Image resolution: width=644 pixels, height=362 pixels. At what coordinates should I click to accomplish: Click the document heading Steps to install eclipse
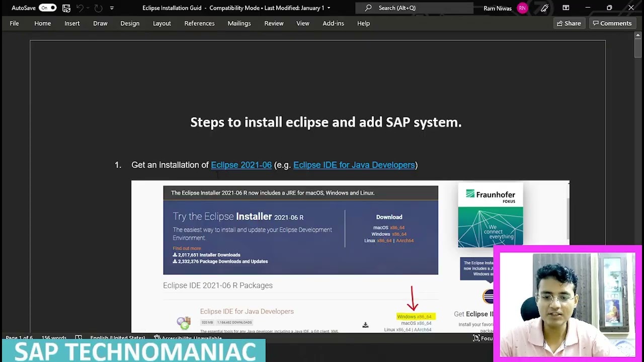[x=326, y=122]
